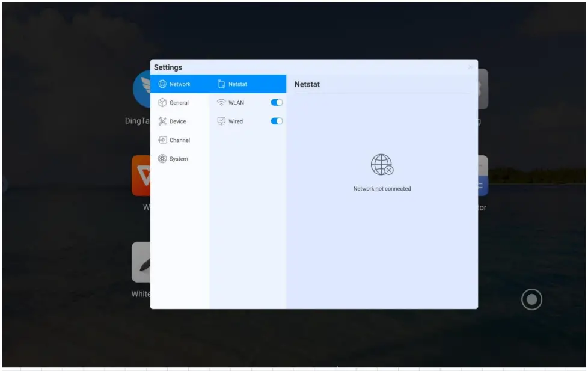Click the Wired label in network list

[236, 121]
